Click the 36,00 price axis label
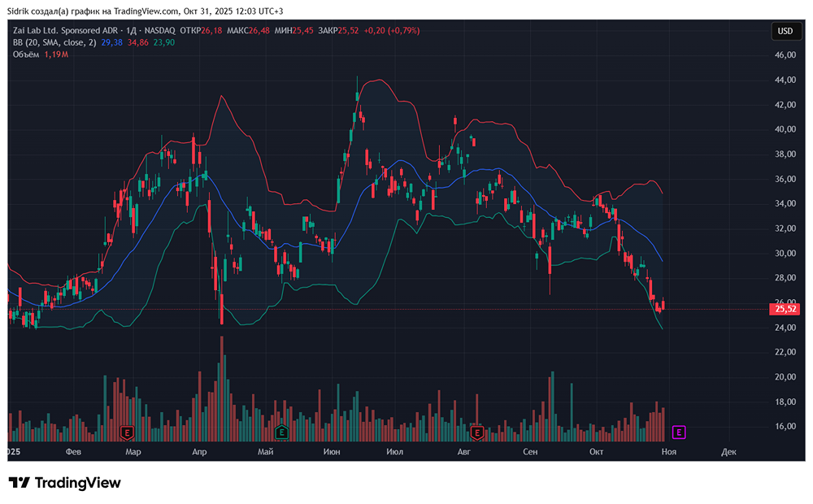 (785, 179)
